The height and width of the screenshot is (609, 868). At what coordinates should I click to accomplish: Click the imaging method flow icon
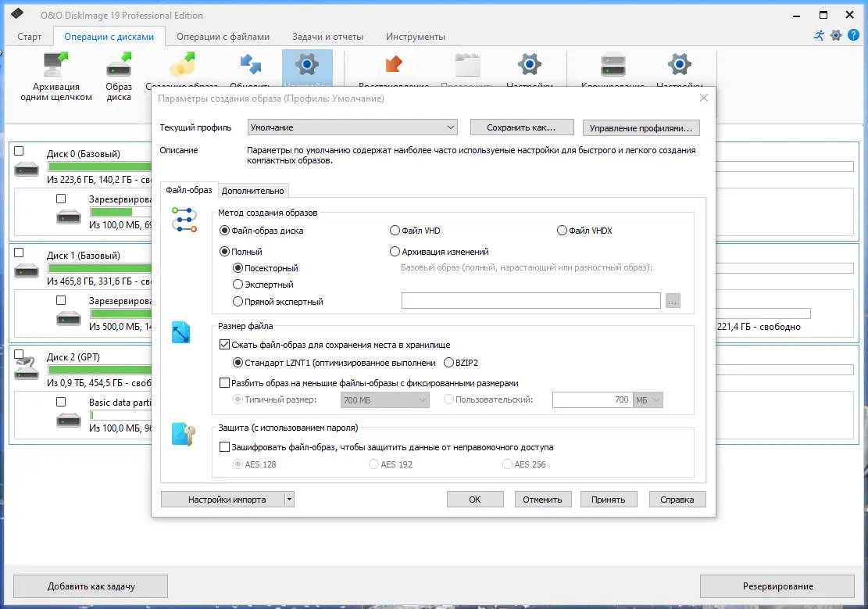point(184,220)
